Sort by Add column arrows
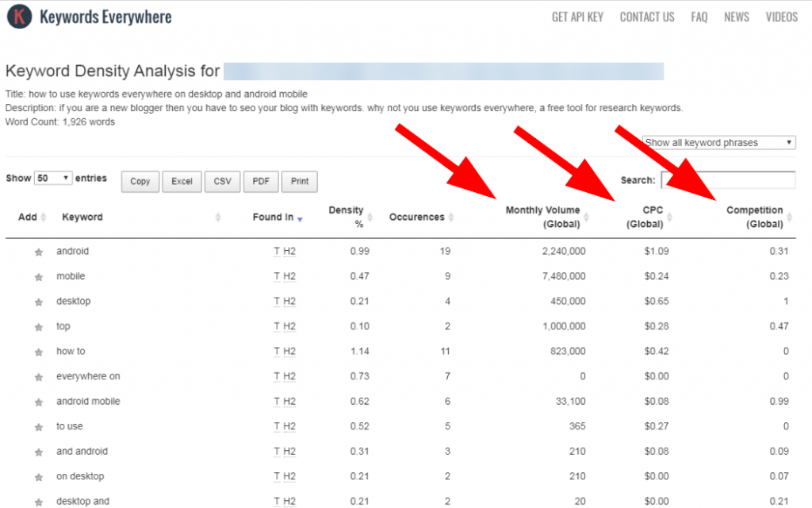This screenshot has width=812, height=508. [44, 217]
